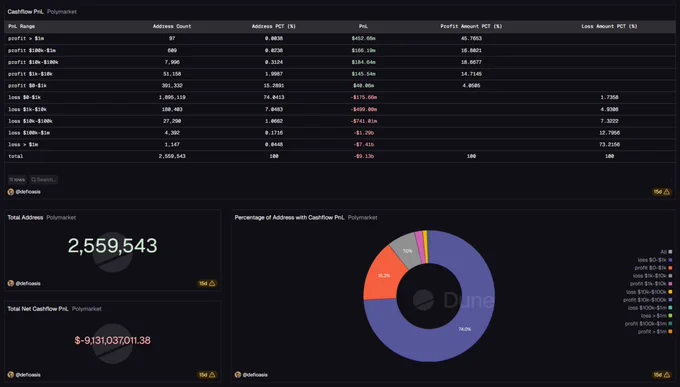Sort by Address PCT (%) column header
This screenshot has width=680, height=387.
[x=274, y=26]
